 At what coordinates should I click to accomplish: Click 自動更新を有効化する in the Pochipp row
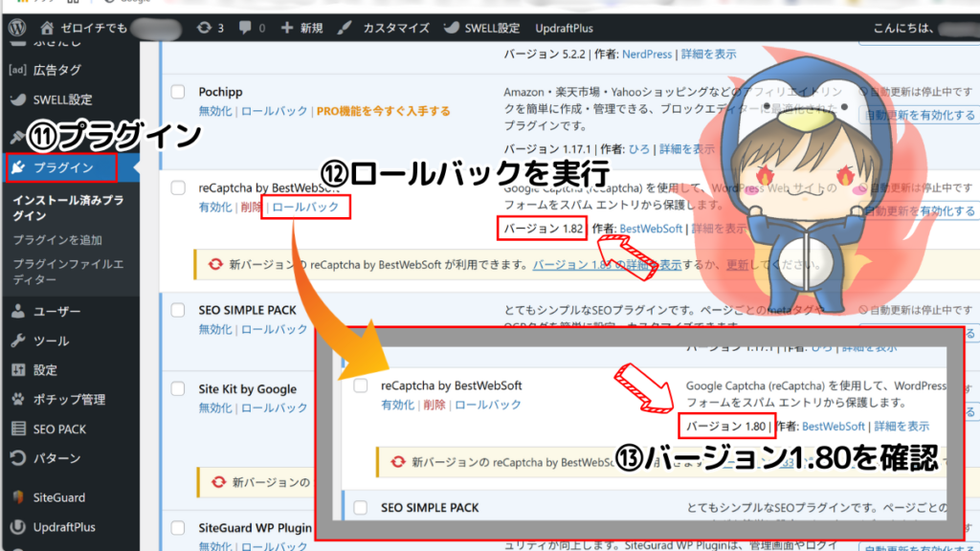[920, 116]
